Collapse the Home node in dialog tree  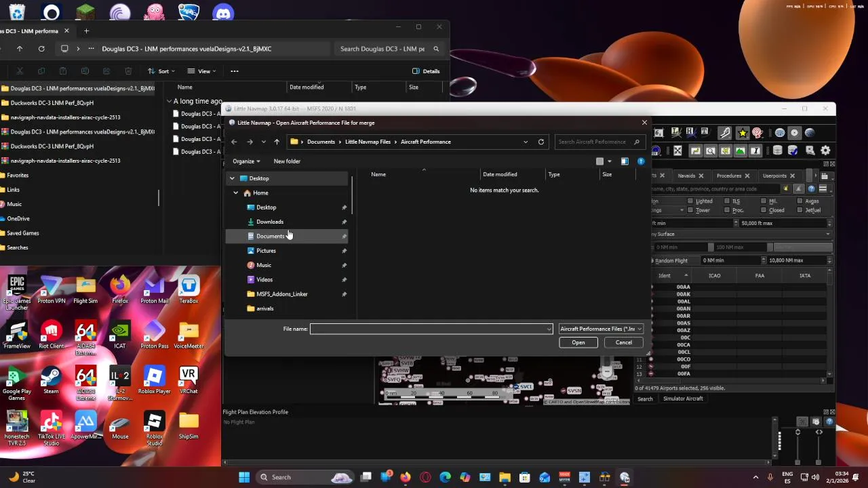click(x=236, y=193)
